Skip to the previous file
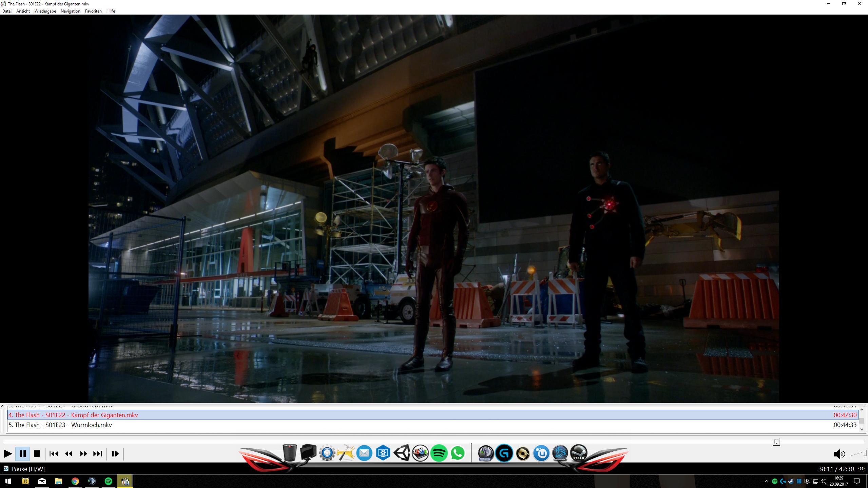The width and height of the screenshot is (868, 488). pyautogui.click(x=54, y=454)
